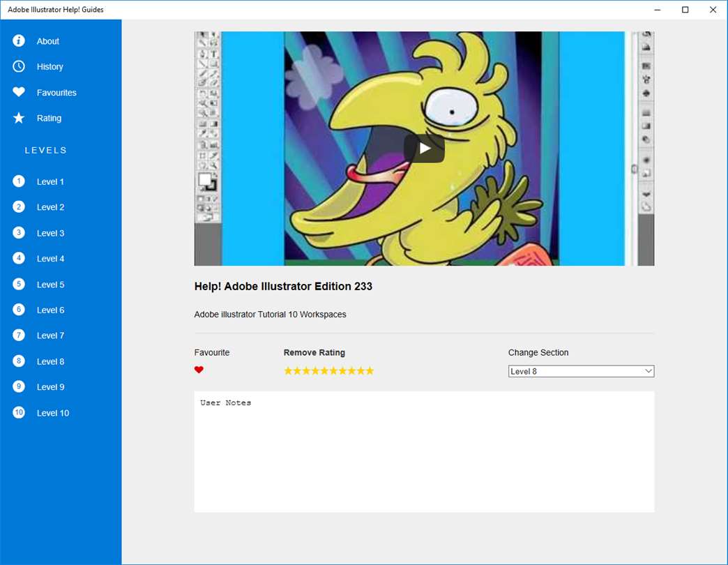The height and width of the screenshot is (565, 728).
Task: Set rating to first star
Action: pos(288,371)
